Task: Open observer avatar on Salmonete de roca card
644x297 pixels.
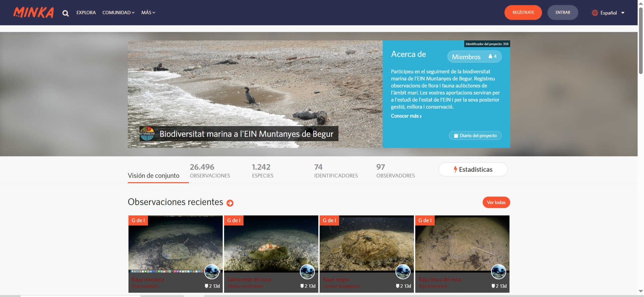Action: (307, 272)
